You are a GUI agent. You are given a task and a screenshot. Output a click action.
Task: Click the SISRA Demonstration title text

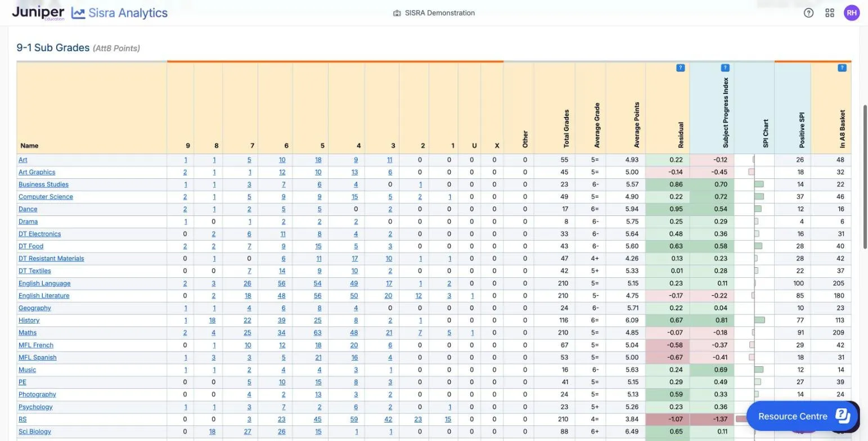(440, 13)
